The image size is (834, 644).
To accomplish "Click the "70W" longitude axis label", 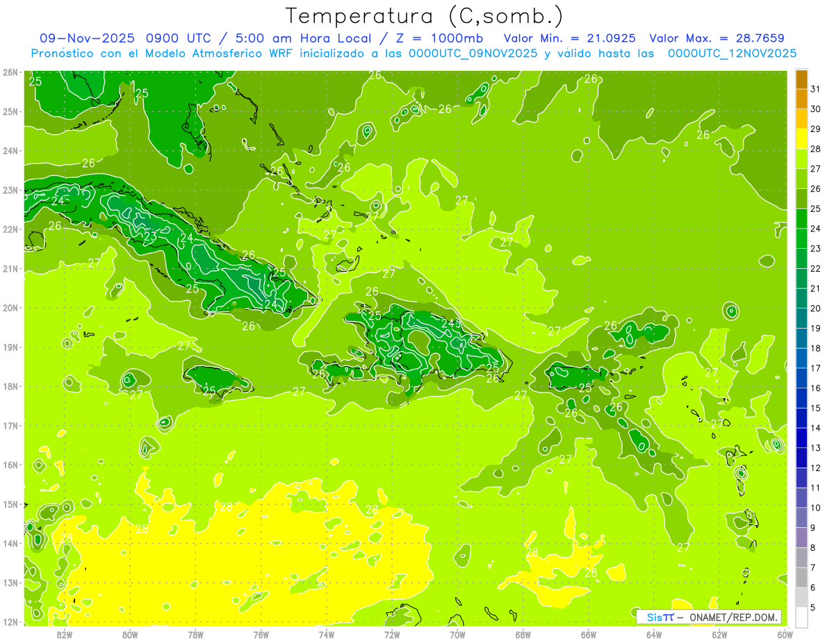I will click(x=457, y=634).
